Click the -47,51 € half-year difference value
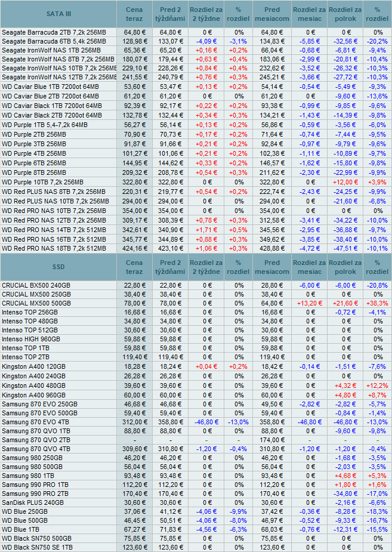 (x=345, y=248)
